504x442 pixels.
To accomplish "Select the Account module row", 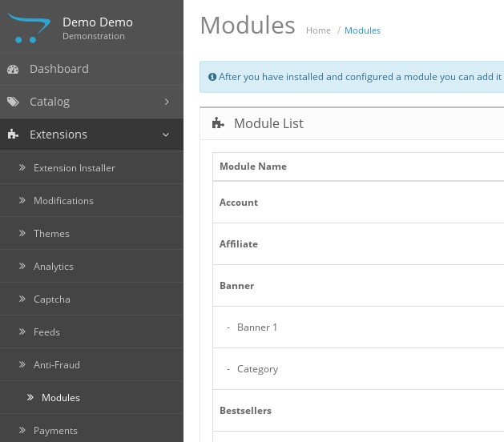I will 358,203.
